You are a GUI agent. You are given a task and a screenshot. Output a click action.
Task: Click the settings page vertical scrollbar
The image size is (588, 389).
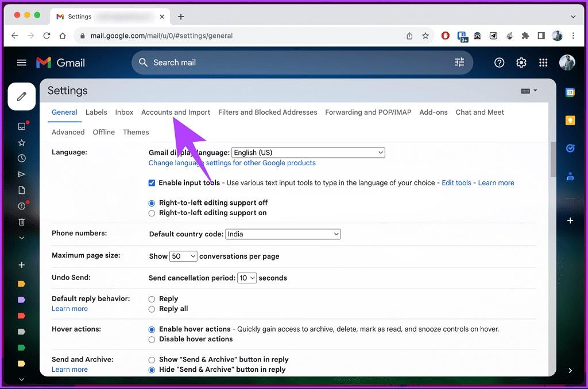(553, 160)
